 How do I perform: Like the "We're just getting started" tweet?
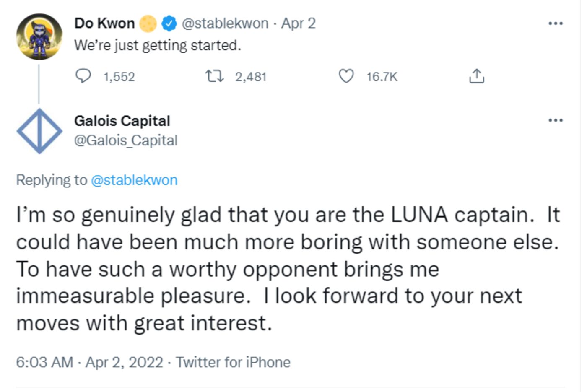click(x=346, y=76)
